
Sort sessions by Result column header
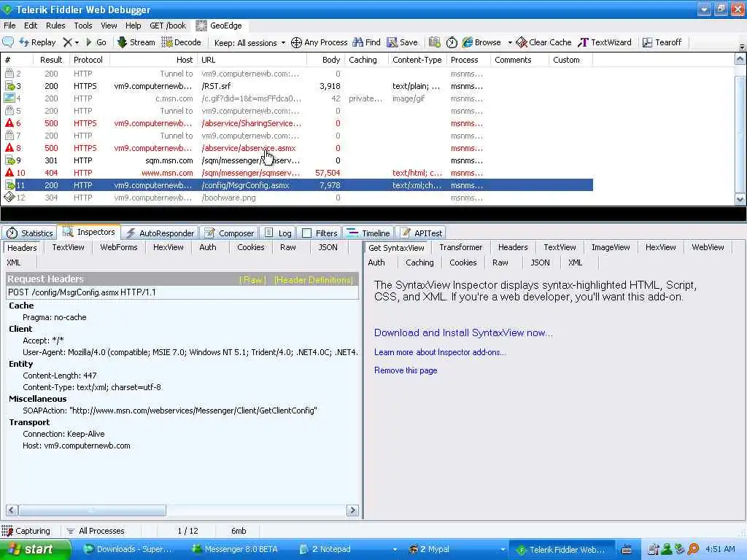coord(51,60)
